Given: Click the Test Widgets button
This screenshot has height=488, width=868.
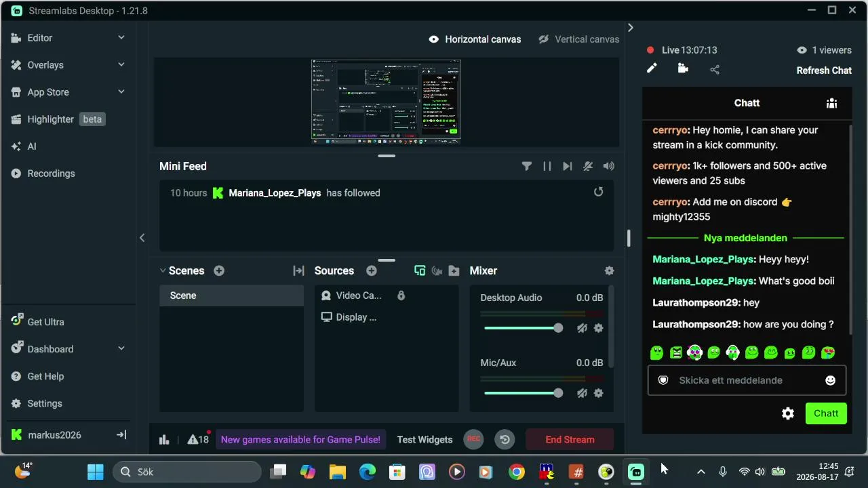Looking at the screenshot, I should coord(425,439).
